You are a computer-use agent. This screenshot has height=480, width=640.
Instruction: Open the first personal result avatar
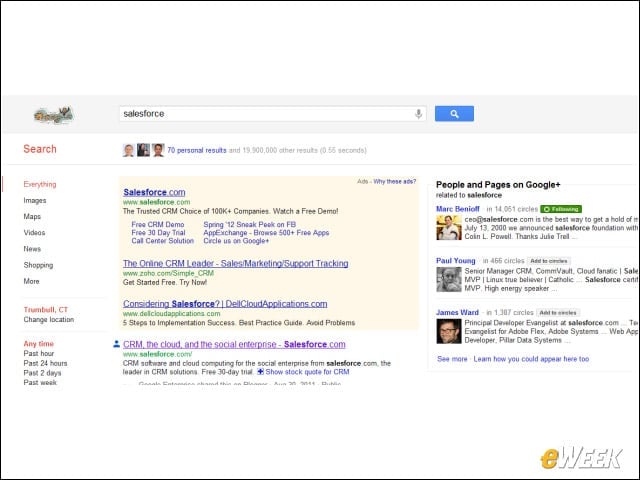coord(129,150)
